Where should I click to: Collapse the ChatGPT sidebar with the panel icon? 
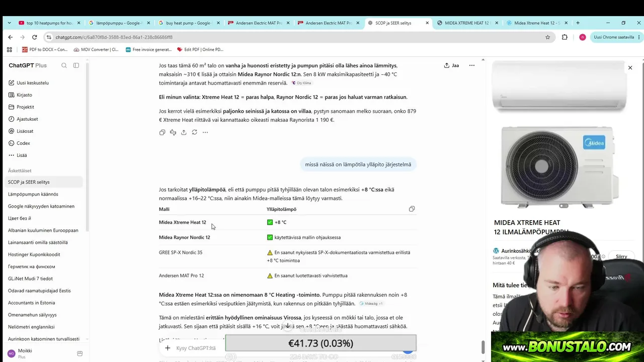76,65
